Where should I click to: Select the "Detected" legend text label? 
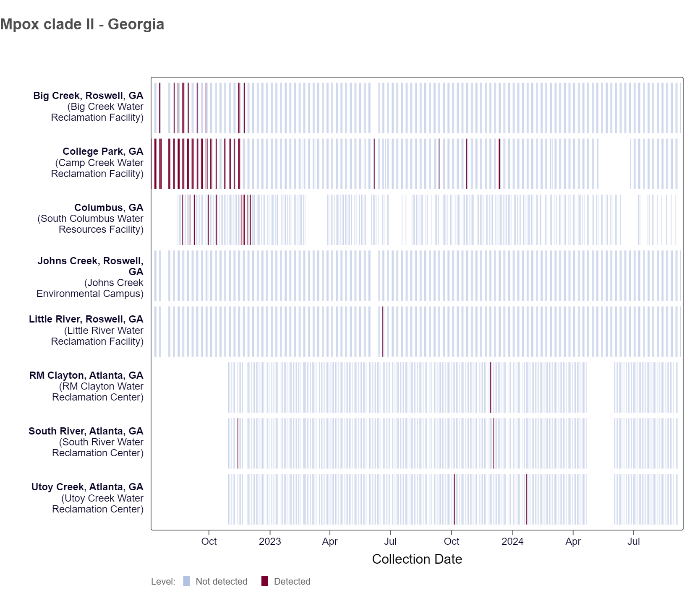point(292,581)
